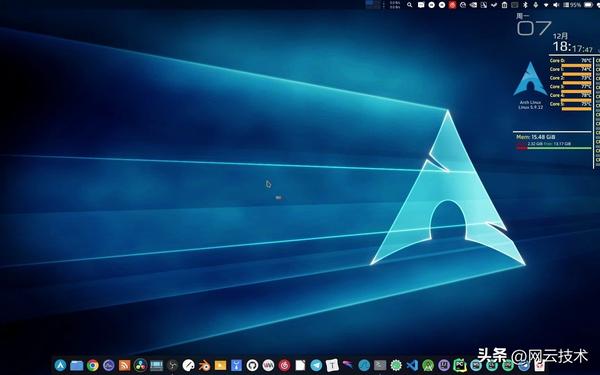
Task: Open the green gear icon in dock
Action: click(x=396, y=365)
